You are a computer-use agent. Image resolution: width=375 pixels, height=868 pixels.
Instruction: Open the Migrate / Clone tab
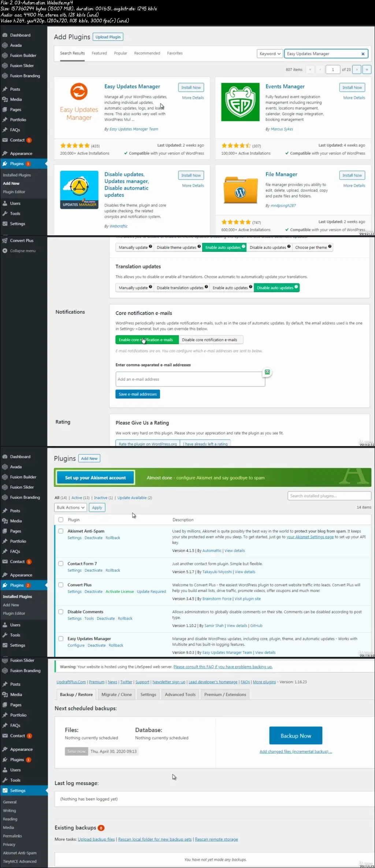click(x=116, y=695)
